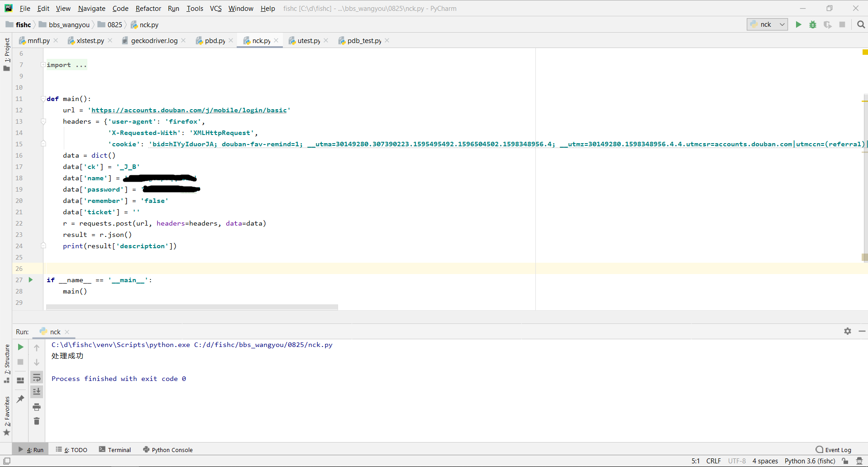Image resolution: width=868 pixels, height=467 pixels.
Task: Stop the process in the Run panel
Action: point(20,362)
